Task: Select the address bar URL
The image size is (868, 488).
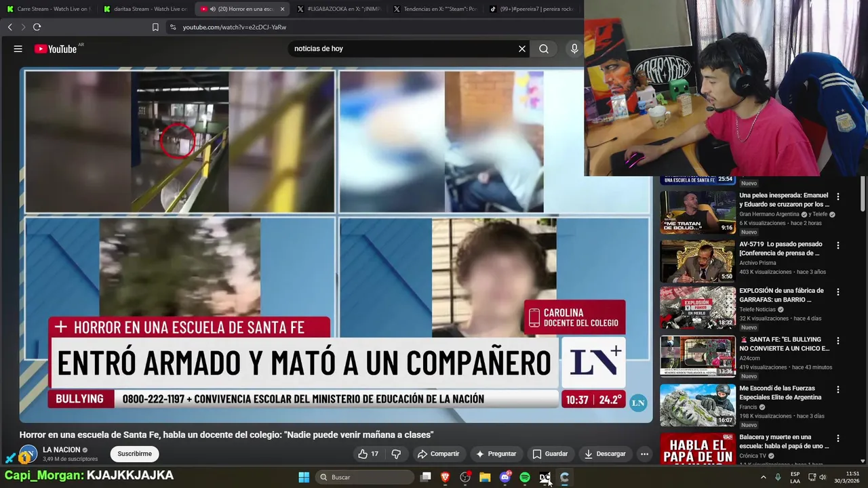Action: 235,27
